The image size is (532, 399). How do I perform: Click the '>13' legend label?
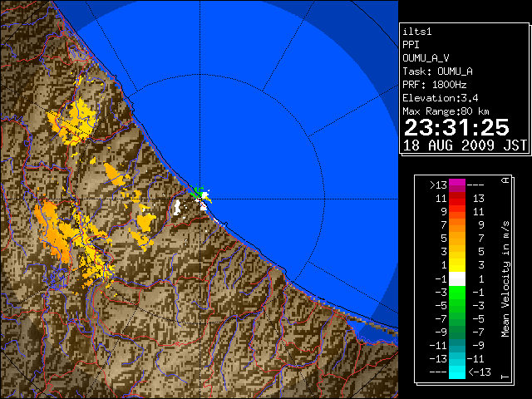click(438, 185)
